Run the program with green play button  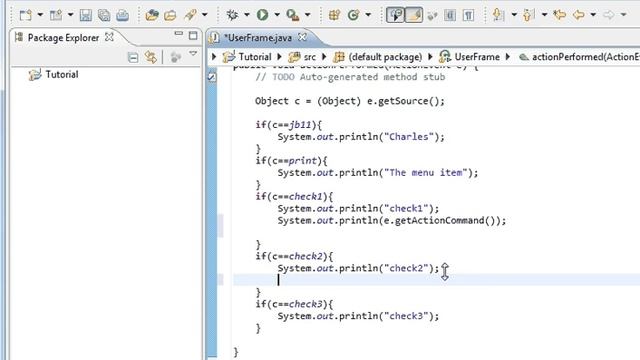[262, 16]
